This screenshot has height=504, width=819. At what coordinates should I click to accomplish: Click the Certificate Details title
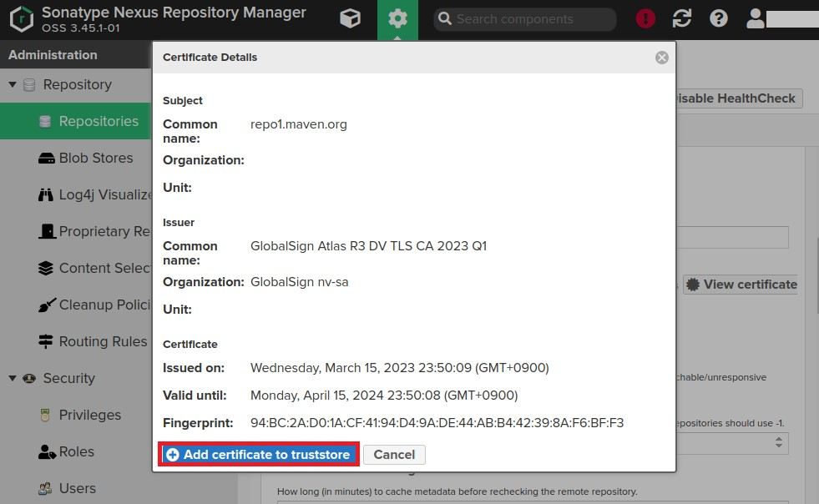point(210,58)
